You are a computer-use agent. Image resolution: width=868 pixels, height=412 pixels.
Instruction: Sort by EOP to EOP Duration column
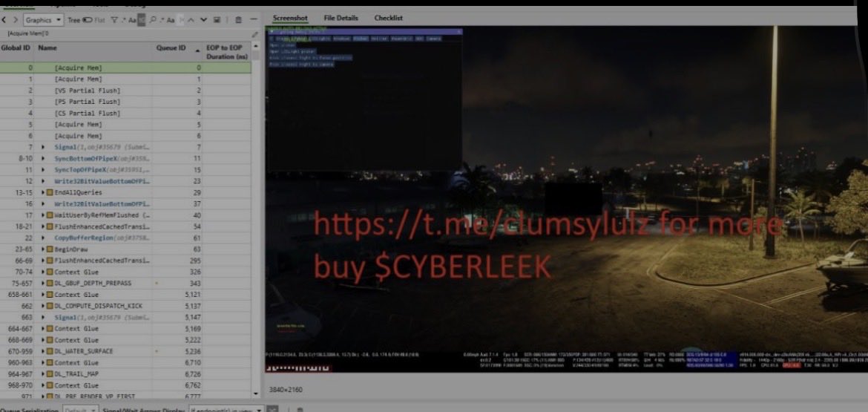point(227,52)
